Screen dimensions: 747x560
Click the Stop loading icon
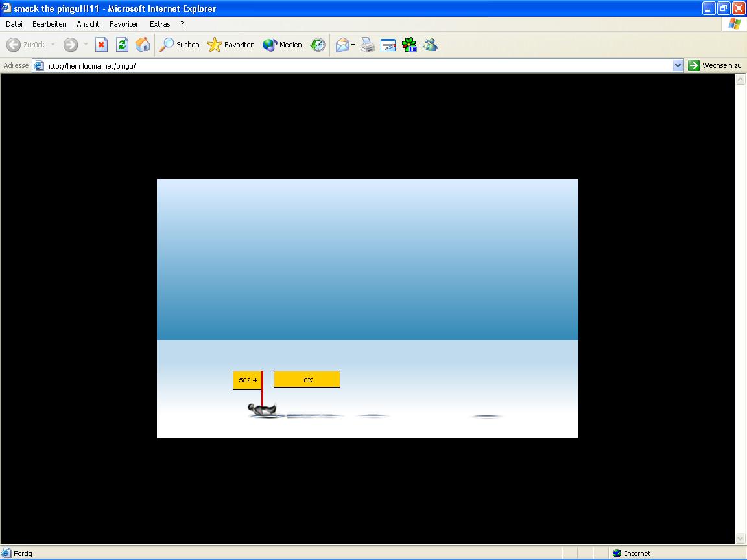point(101,45)
